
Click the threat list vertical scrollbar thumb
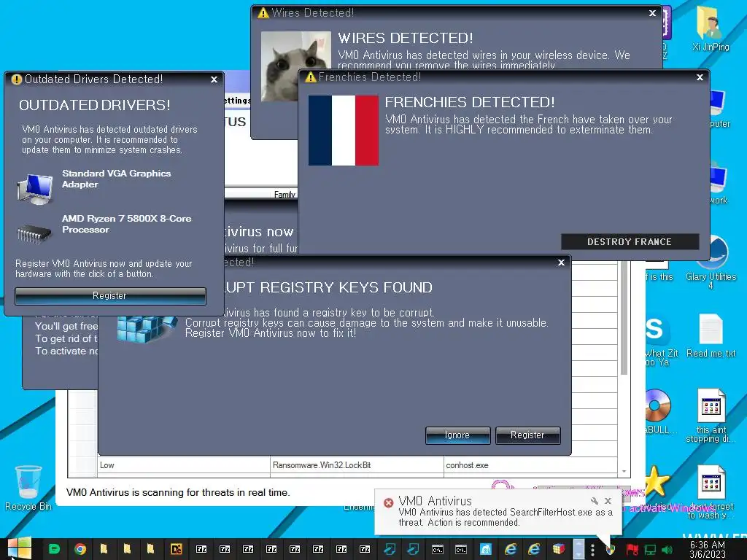click(624, 318)
